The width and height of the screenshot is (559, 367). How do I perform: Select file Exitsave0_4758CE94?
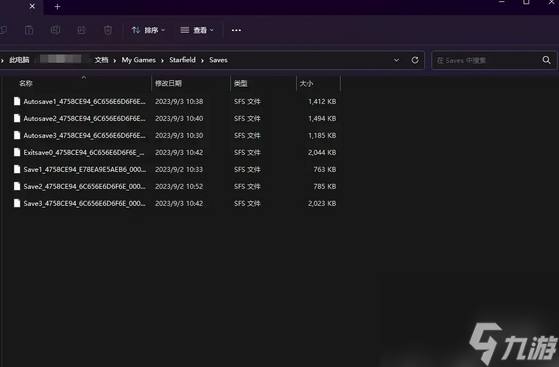click(x=84, y=153)
